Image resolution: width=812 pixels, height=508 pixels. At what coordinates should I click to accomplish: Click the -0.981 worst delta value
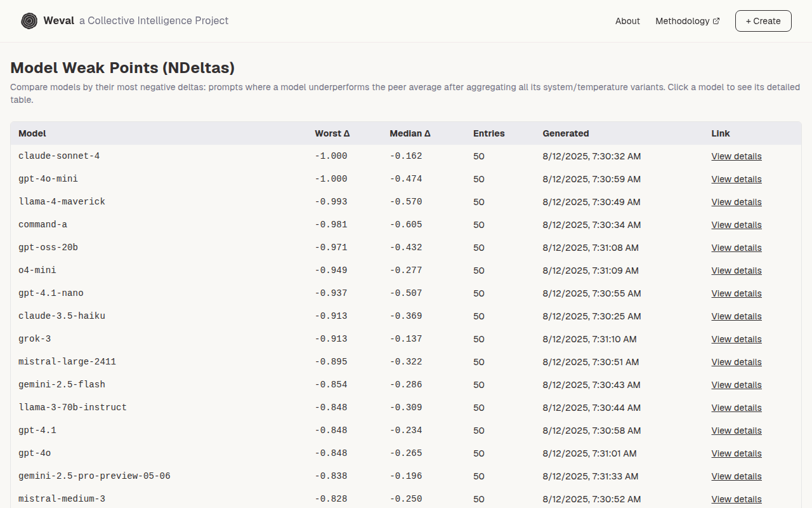coord(331,225)
